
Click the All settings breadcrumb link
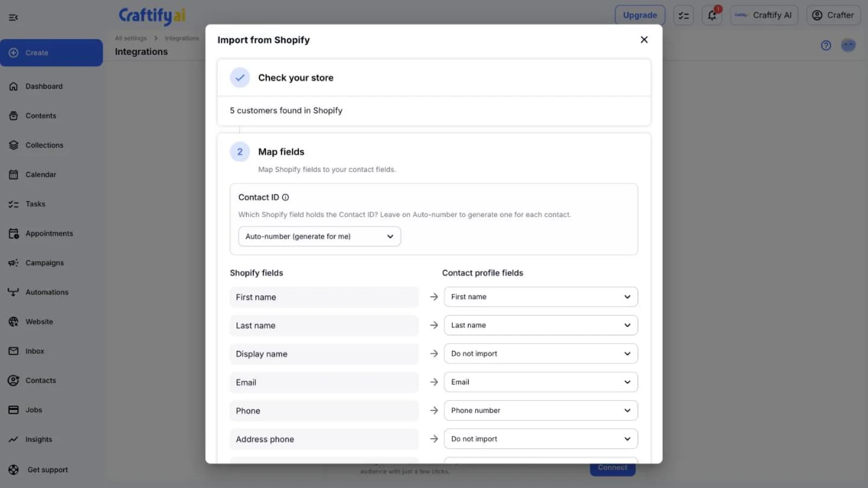(131, 38)
